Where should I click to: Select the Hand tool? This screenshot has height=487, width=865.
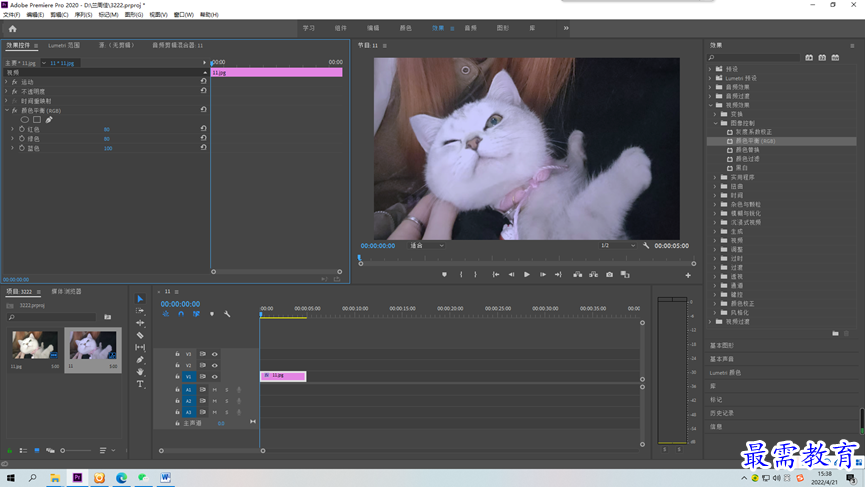[x=140, y=372]
